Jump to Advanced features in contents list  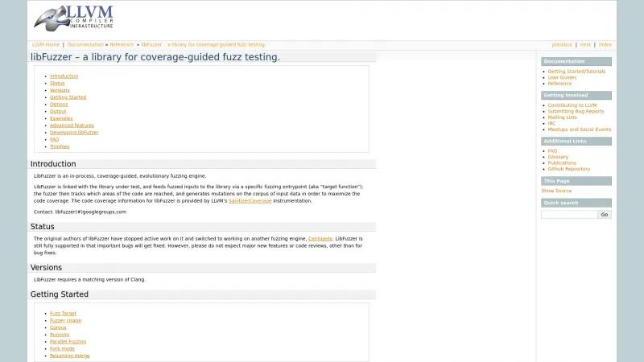[72, 125]
